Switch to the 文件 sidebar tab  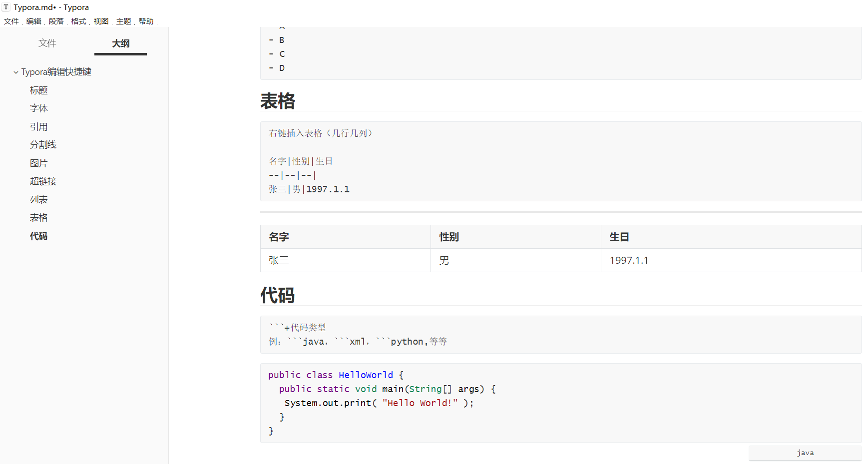(x=47, y=43)
